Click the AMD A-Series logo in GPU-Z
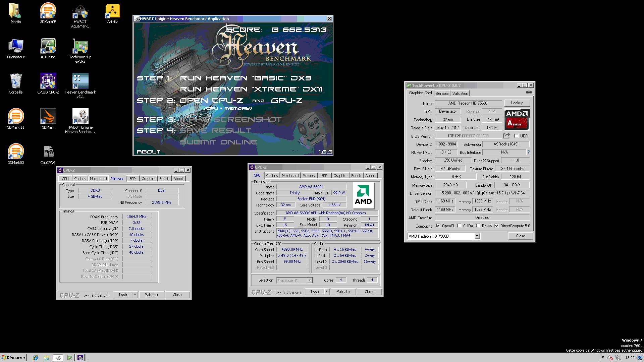The image size is (644, 362). (517, 119)
